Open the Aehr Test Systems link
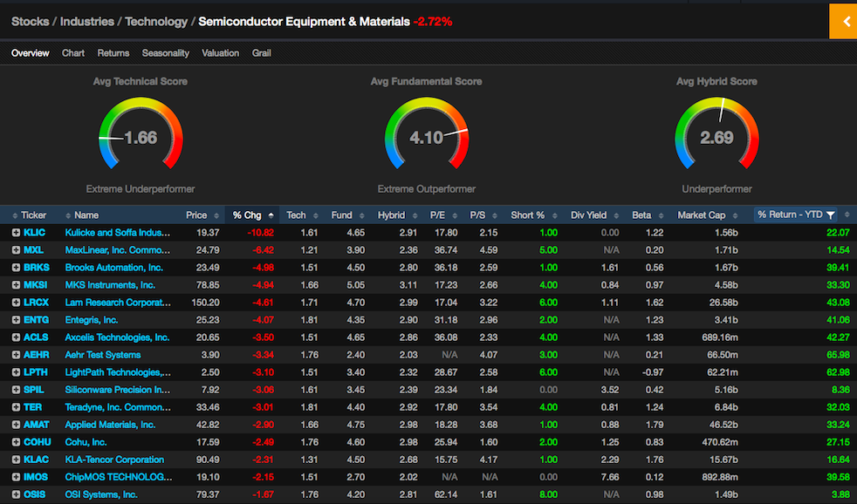 (103, 355)
